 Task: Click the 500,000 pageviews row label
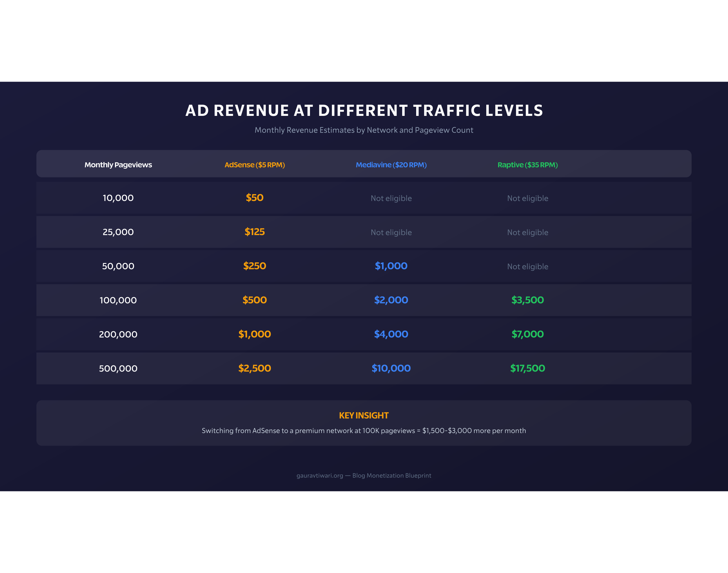(x=118, y=368)
